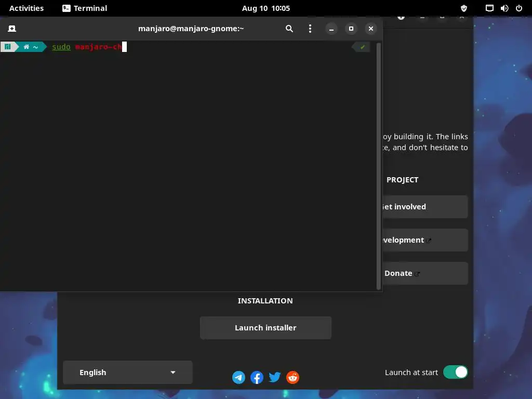Open Development link in Manjaro Hello
This screenshot has width=532, height=399.
425,240
